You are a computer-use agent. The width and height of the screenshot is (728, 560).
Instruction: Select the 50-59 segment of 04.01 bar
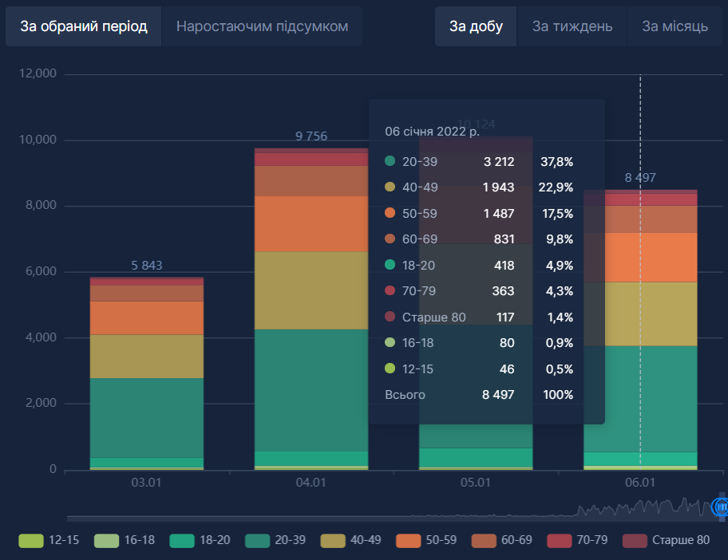[311, 224]
